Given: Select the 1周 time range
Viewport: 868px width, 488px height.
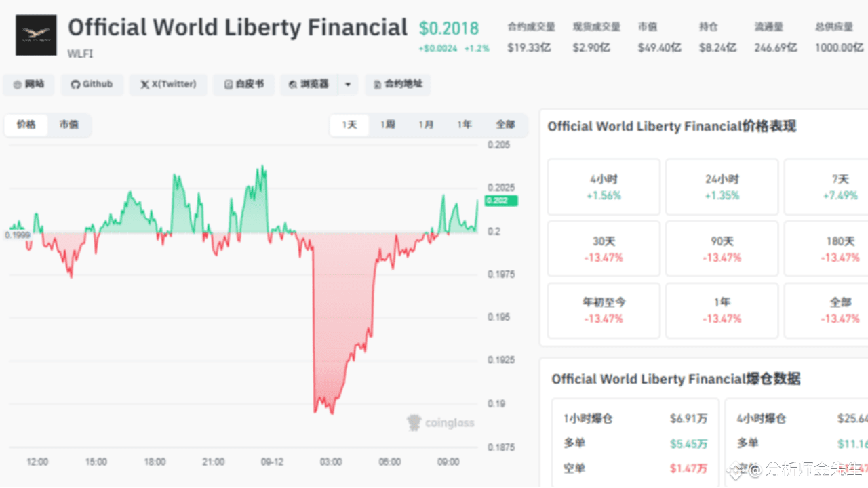Looking at the screenshot, I should point(387,125).
